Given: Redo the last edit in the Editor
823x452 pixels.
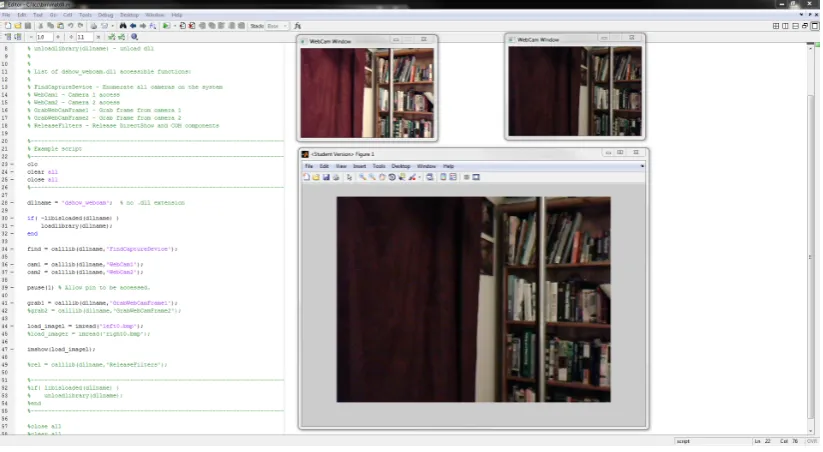Looking at the screenshot, I should [x=80, y=26].
